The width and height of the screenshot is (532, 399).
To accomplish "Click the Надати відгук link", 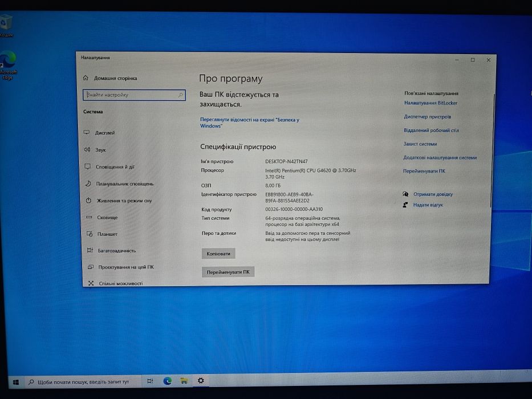I will click(428, 205).
